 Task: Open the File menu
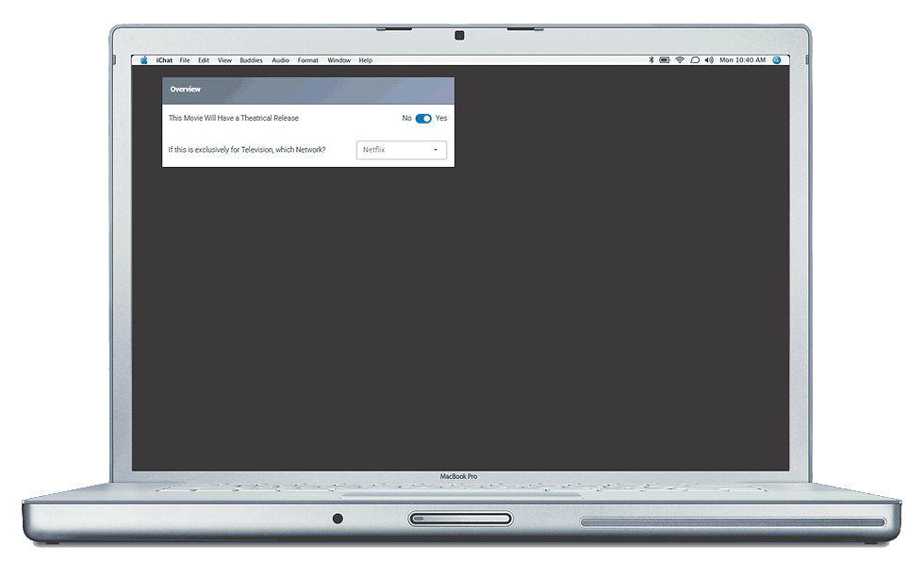185,60
